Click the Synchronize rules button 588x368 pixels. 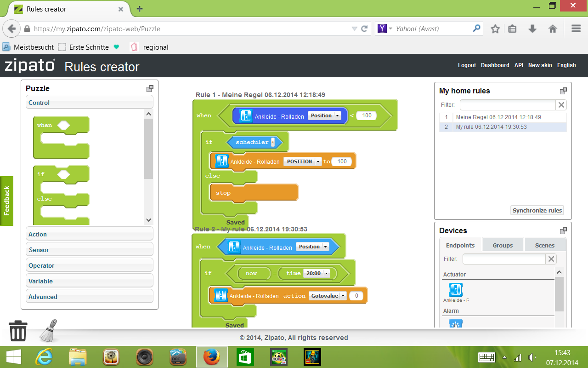537,210
